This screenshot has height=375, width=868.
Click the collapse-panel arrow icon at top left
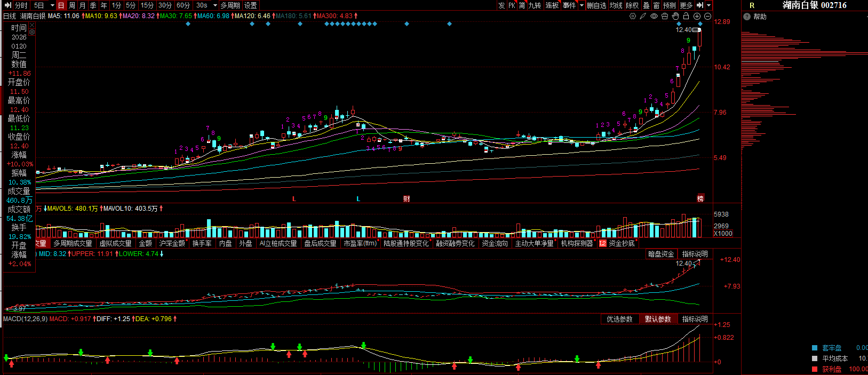pyautogui.click(x=7, y=5)
